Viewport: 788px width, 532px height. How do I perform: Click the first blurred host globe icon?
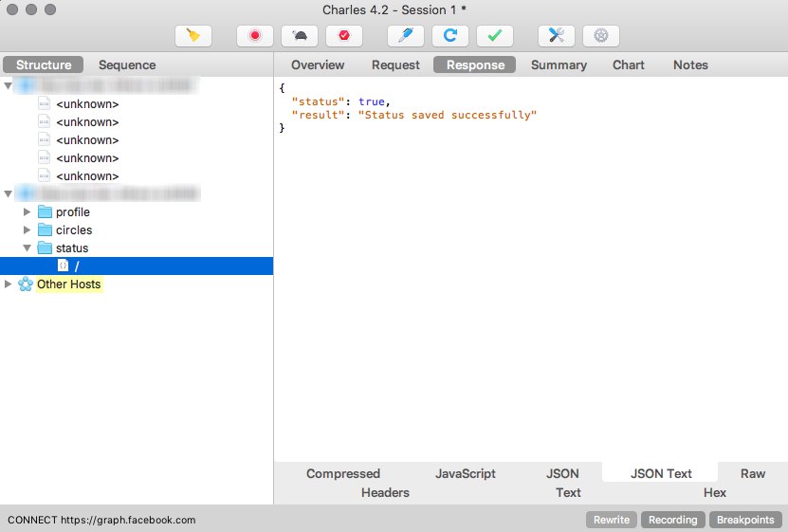coord(27,86)
